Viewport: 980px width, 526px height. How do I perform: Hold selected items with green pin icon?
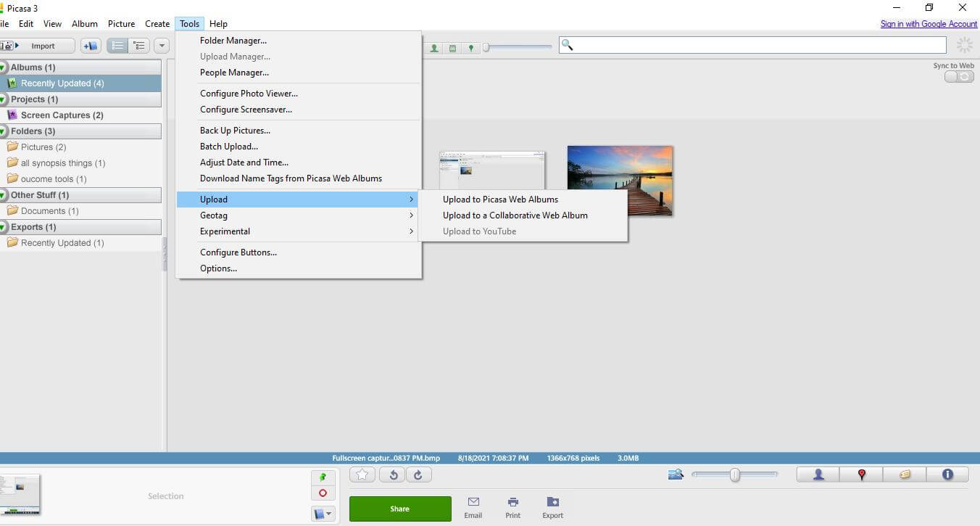point(323,477)
